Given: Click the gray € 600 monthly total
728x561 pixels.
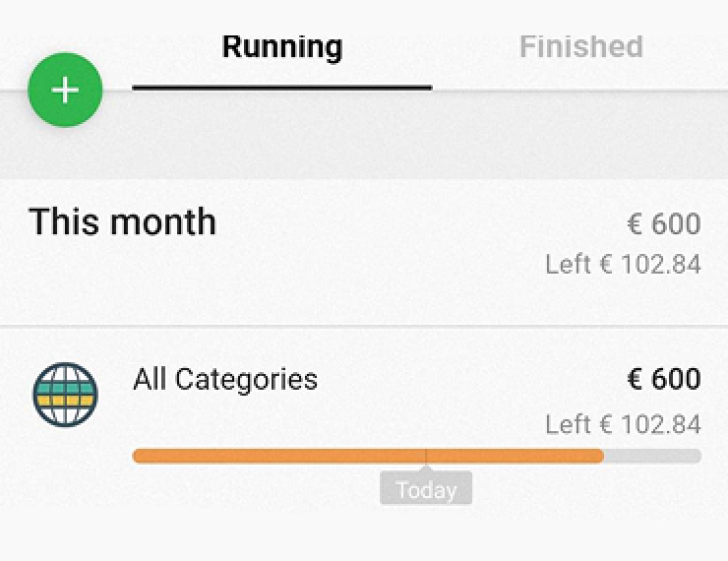Looking at the screenshot, I should tap(664, 223).
